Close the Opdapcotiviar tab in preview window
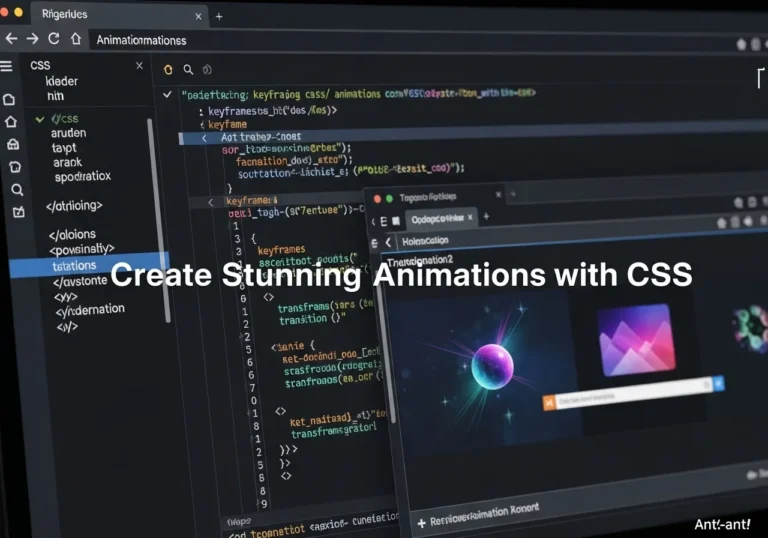Screen dimensions: 768x538 470,217
